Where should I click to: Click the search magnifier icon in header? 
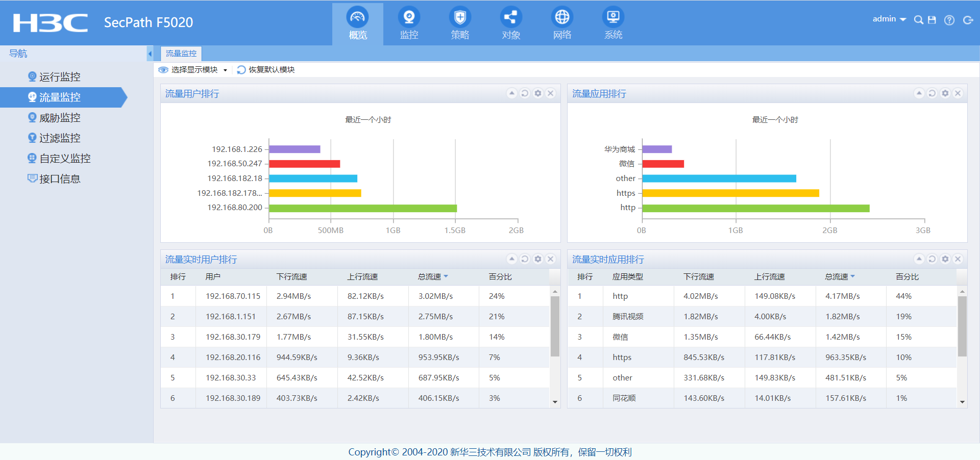coord(918,20)
